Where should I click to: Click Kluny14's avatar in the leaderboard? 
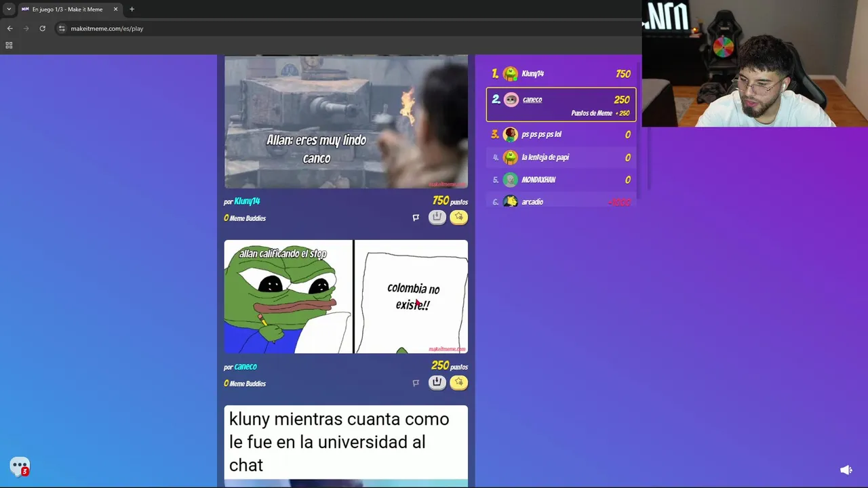511,74
